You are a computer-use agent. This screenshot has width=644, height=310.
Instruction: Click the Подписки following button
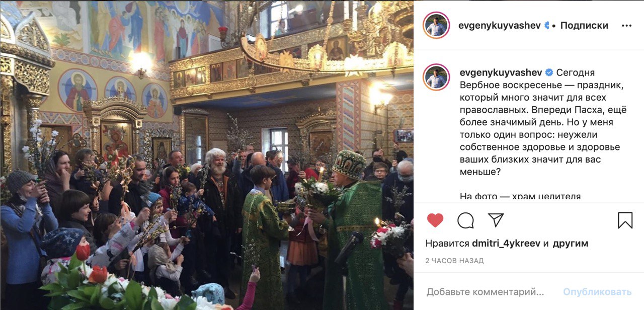[584, 26]
